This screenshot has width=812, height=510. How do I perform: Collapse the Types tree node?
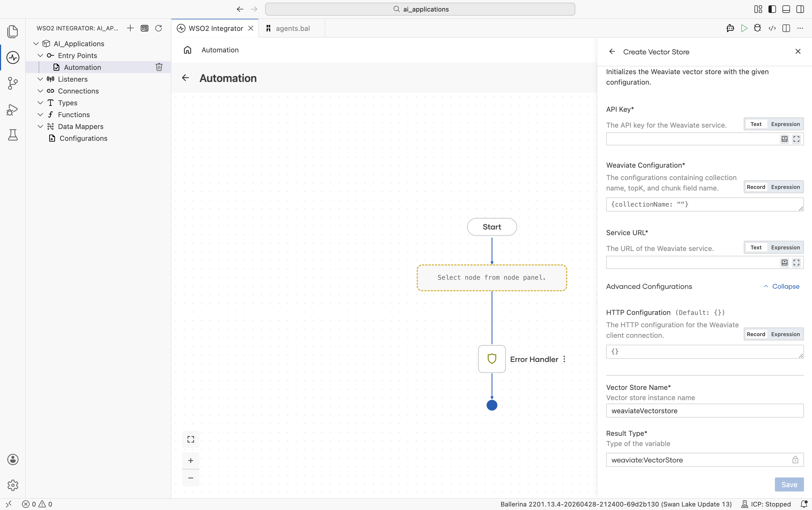click(40, 103)
